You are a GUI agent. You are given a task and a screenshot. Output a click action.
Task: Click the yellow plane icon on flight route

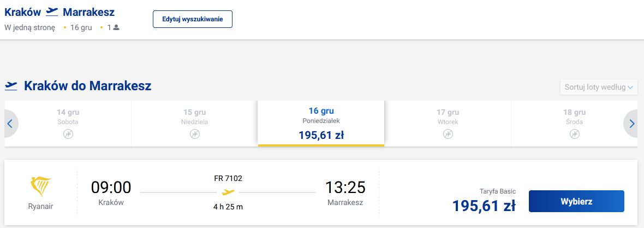pos(228,192)
